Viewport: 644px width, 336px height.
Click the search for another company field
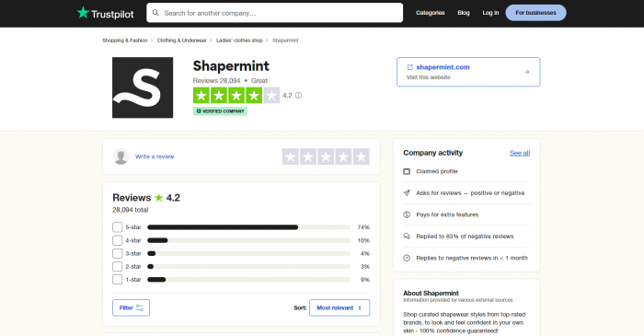[x=274, y=13]
